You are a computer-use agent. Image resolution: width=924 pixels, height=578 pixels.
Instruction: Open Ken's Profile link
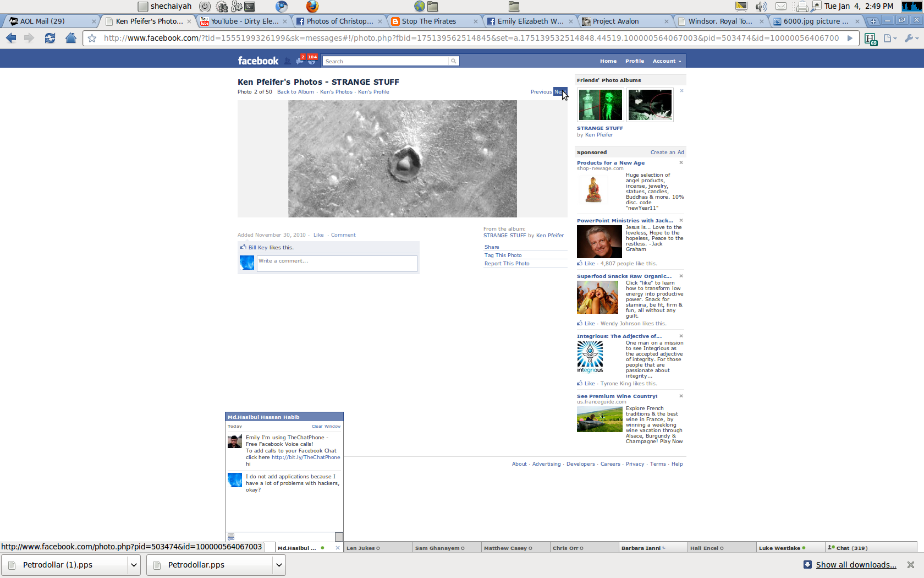pyautogui.click(x=373, y=92)
